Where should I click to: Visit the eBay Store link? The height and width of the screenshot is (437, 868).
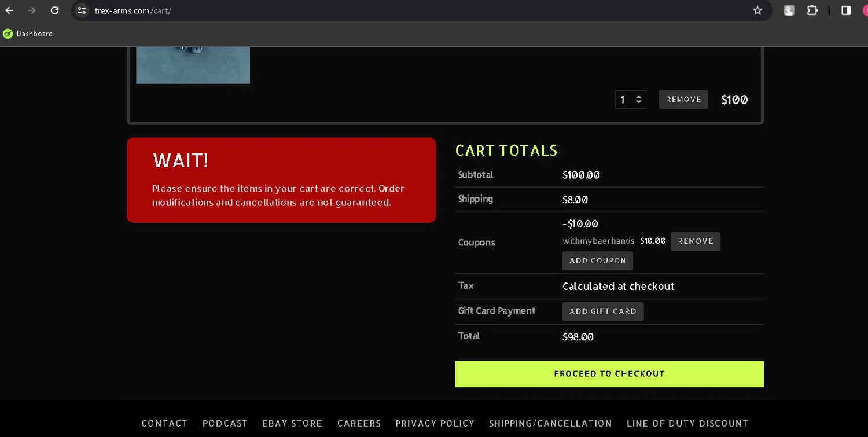pyautogui.click(x=292, y=424)
